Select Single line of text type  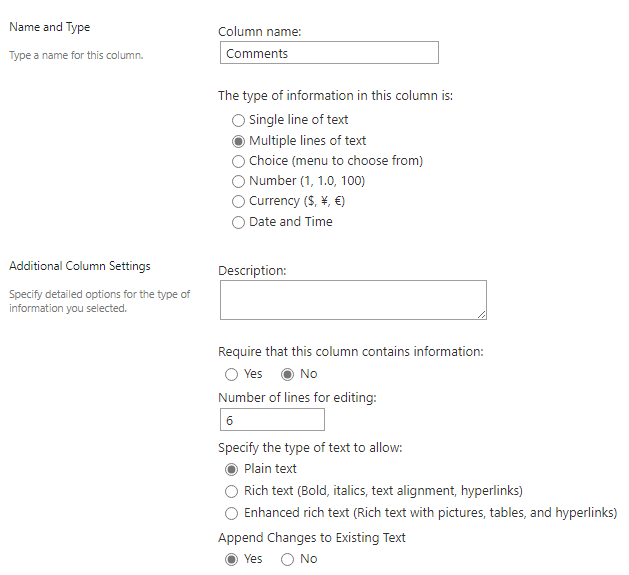[238, 120]
